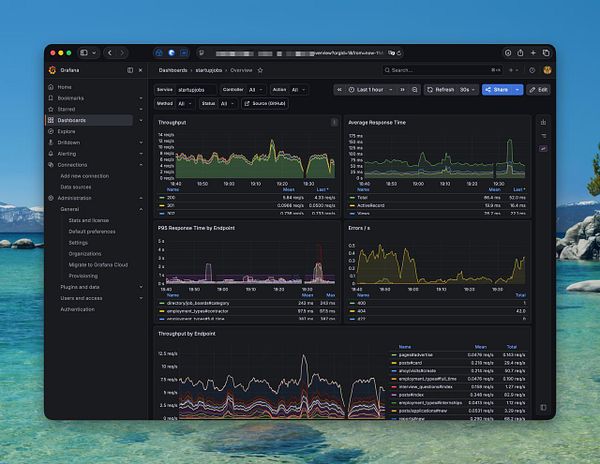Focus the Grafana Search field
Image resolution: width=600 pixels, height=464 pixels.
coord(442,70)
